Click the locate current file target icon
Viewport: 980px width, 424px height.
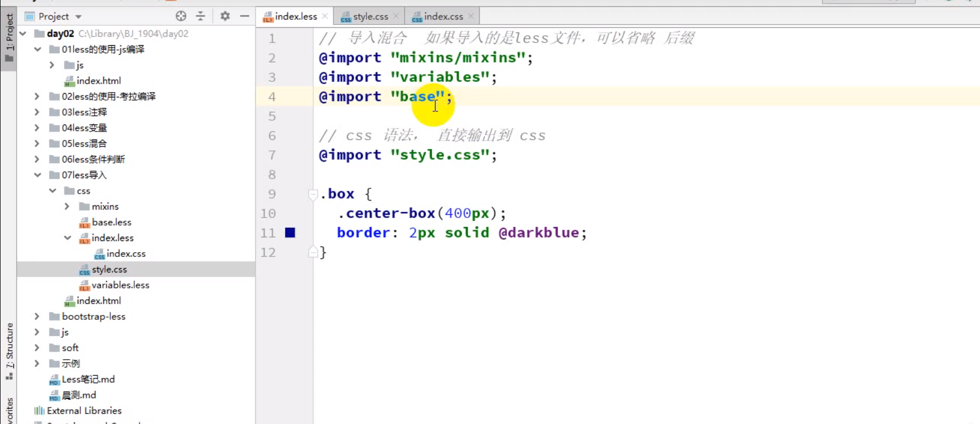(181, 16)
